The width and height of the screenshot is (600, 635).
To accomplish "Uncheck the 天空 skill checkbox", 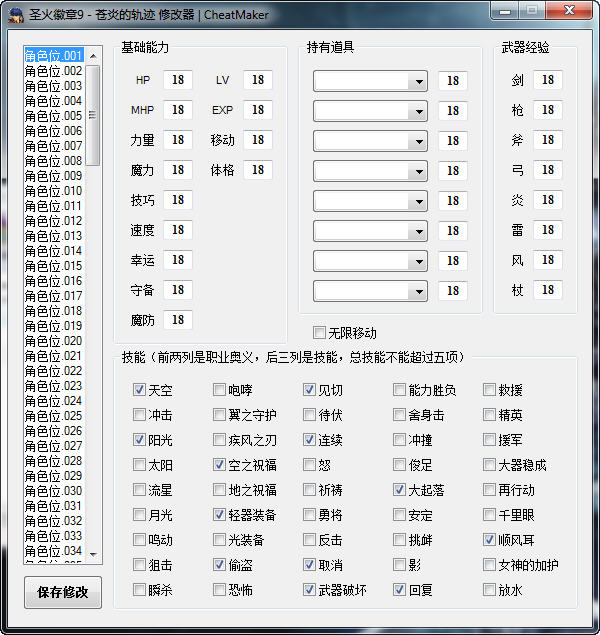I will click(x=139, y=390).
